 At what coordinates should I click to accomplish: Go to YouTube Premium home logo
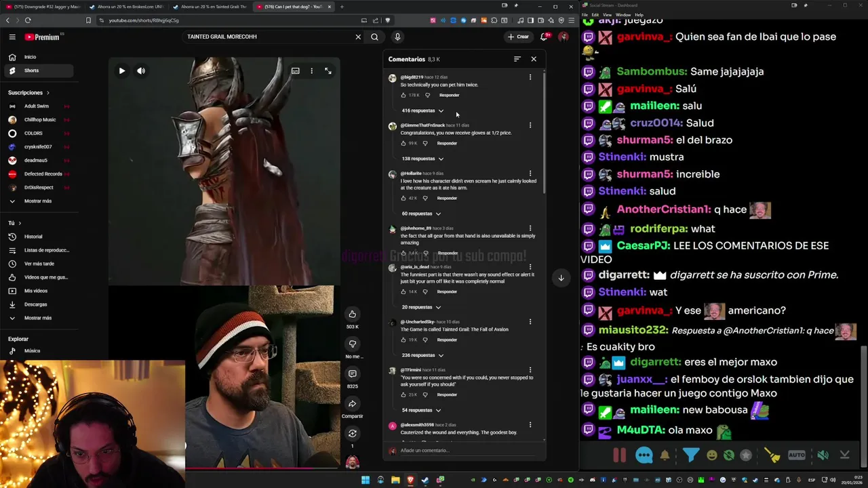(x=43, y=37)
